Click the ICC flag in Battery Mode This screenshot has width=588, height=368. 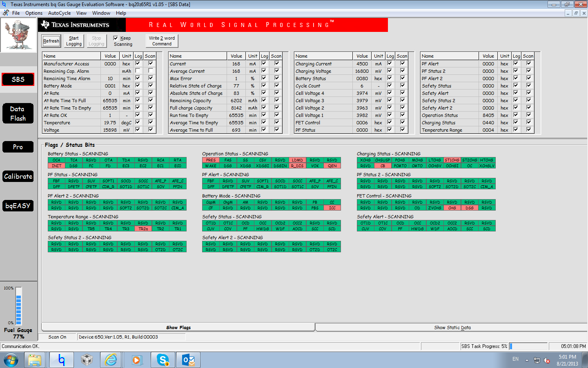(332, 208)
